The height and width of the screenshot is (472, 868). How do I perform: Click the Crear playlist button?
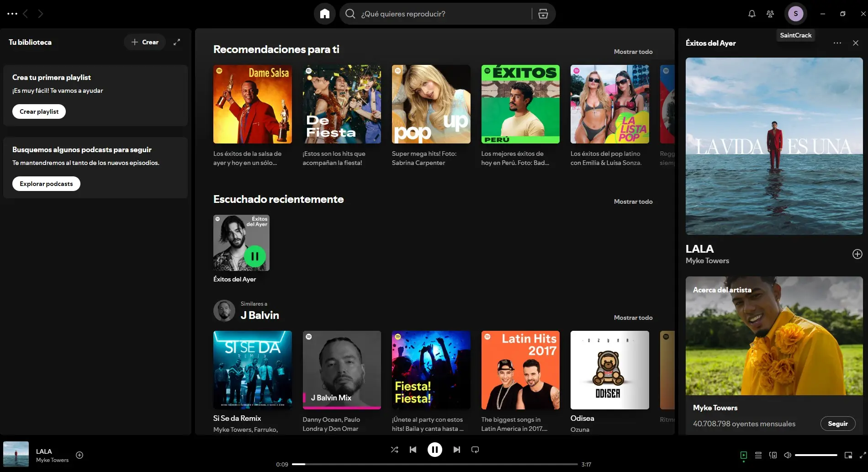click(39, 111)
